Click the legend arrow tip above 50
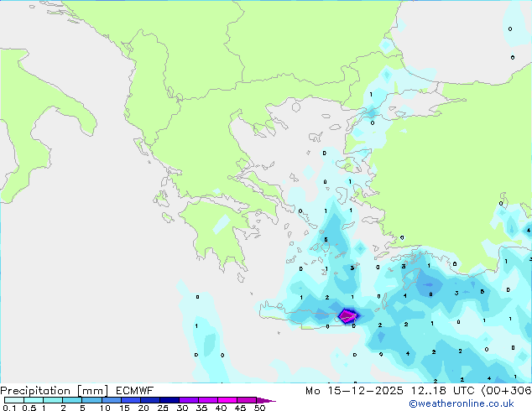The width and height of the screenshot is (532, 411). tap(267, 400)
